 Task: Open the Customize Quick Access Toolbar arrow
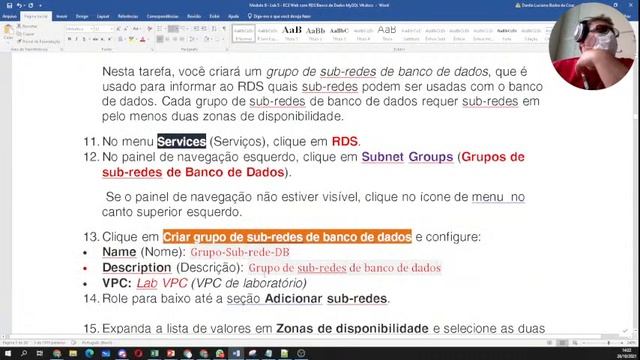point(40,5)
